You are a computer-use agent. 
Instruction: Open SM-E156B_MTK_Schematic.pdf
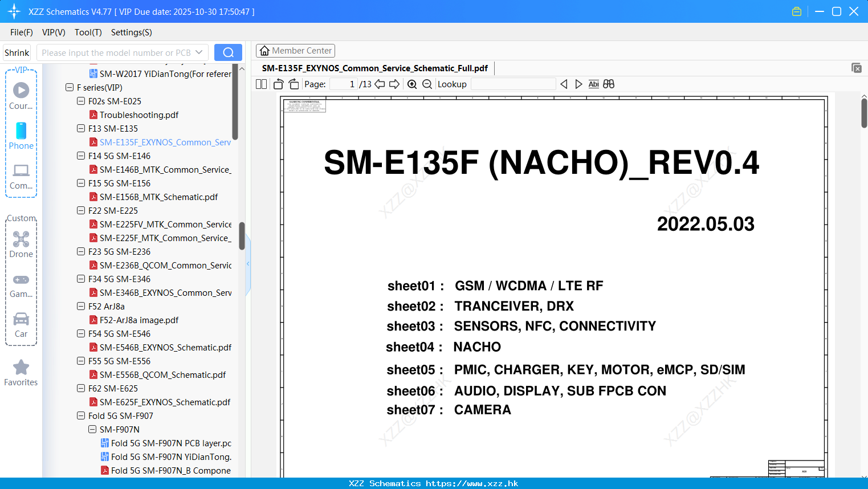click(x=153, y=197)
